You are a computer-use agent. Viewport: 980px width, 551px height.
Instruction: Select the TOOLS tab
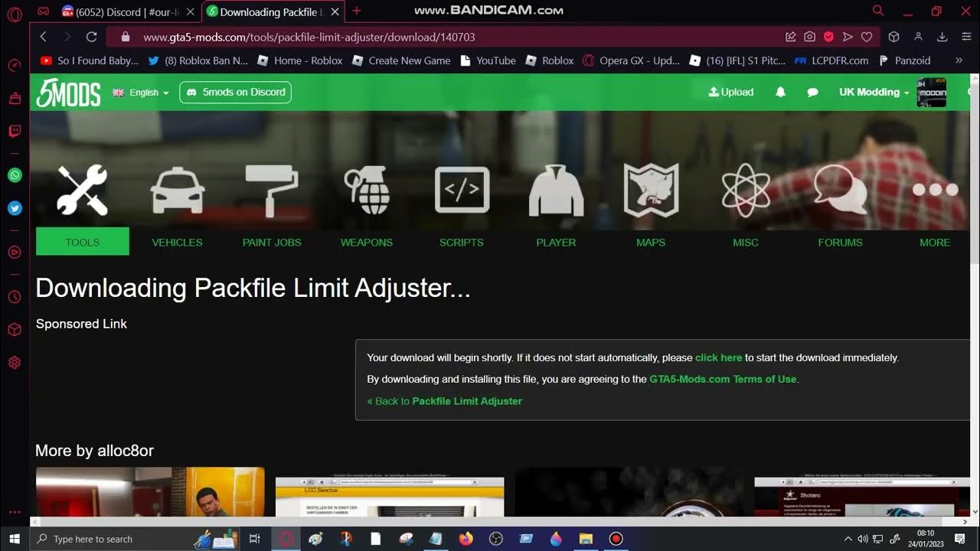point(83,242)
